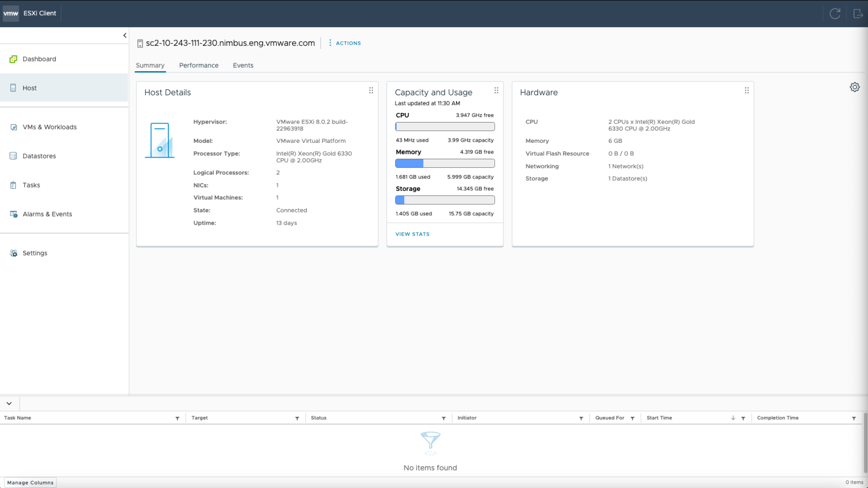The image size is (868, 488).
Task: Switch to the Events tab
Action: click(243, 66)
